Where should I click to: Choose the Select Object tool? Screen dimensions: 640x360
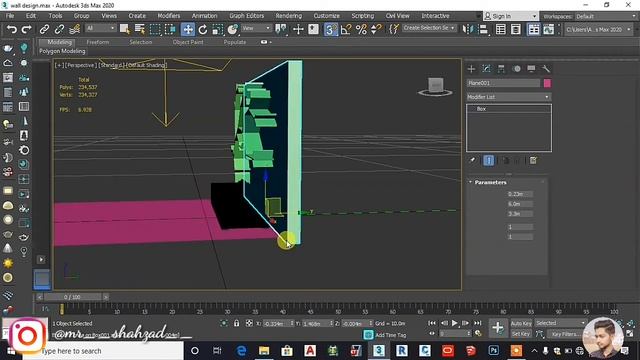[124, 29]
